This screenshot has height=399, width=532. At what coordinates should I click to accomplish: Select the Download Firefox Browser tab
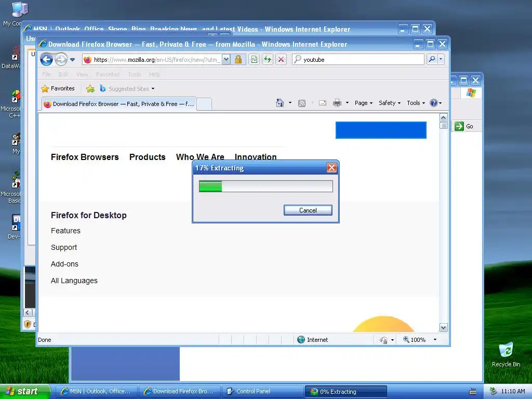[x=119, y=104]
